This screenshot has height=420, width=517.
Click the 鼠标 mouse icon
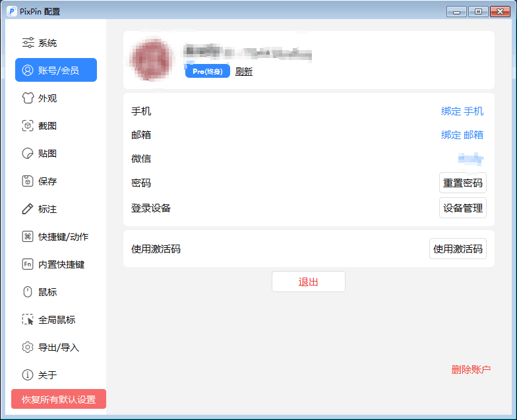[28, 291]
